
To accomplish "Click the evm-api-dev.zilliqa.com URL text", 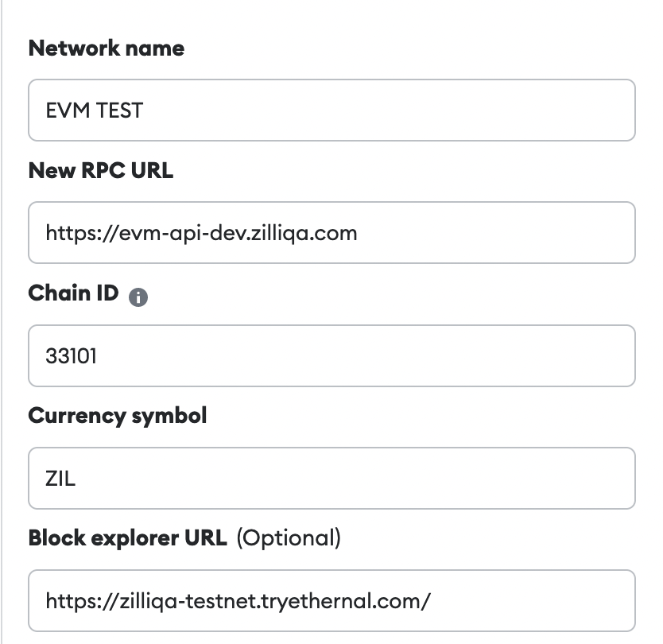I will click(x=201, y=233).
